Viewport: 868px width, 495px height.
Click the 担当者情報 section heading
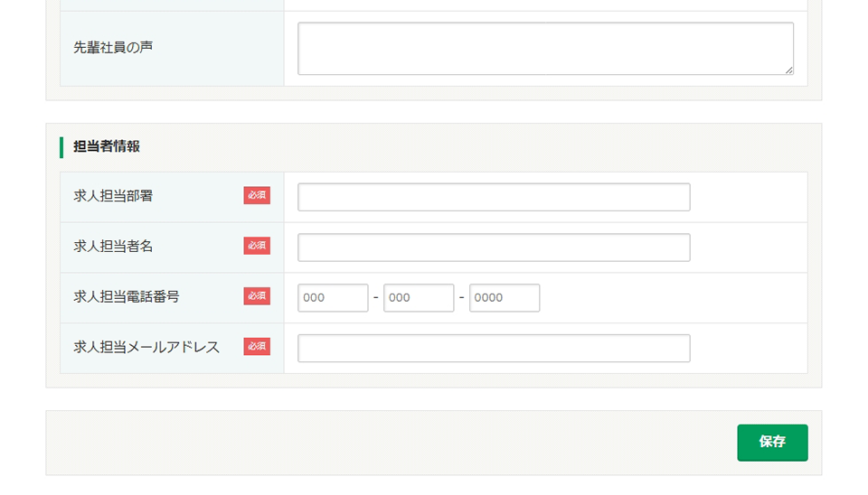pyautogui.click(x=107, y=146)
